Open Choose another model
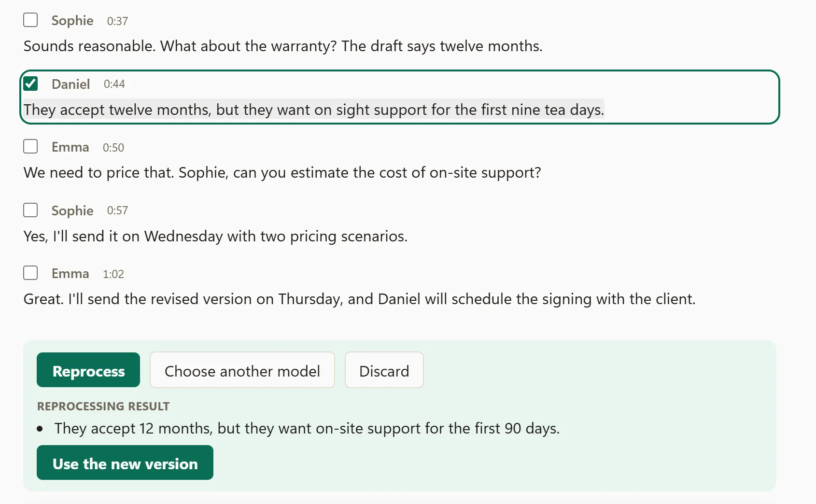 pyautogui.click(x=242, y=370)
